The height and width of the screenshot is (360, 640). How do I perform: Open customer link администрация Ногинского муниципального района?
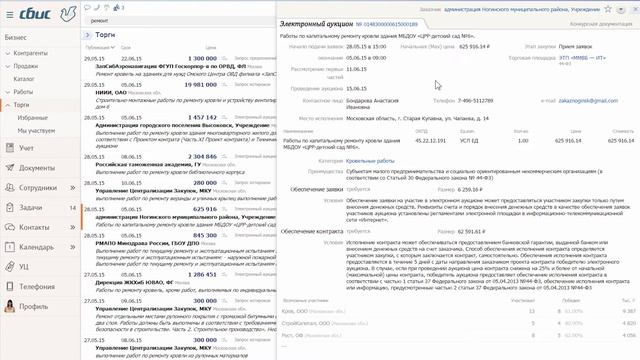[x=522, y=9]
